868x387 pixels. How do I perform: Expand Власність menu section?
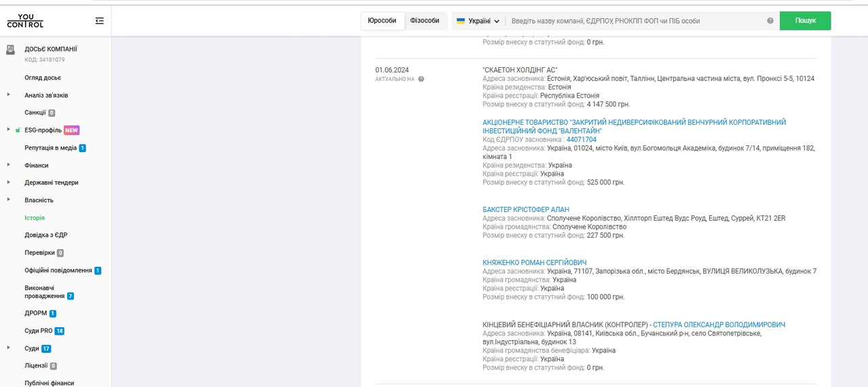click(9, 200)
